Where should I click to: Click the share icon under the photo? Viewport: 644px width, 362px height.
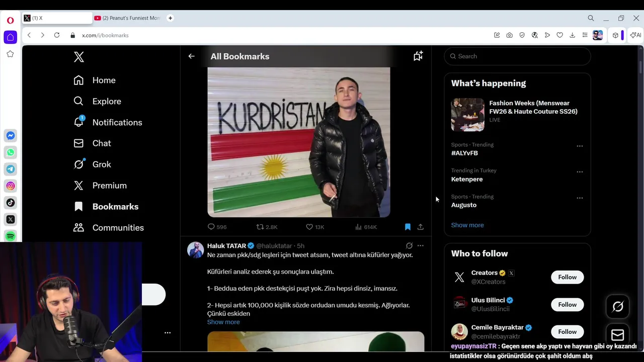point(421,227)
